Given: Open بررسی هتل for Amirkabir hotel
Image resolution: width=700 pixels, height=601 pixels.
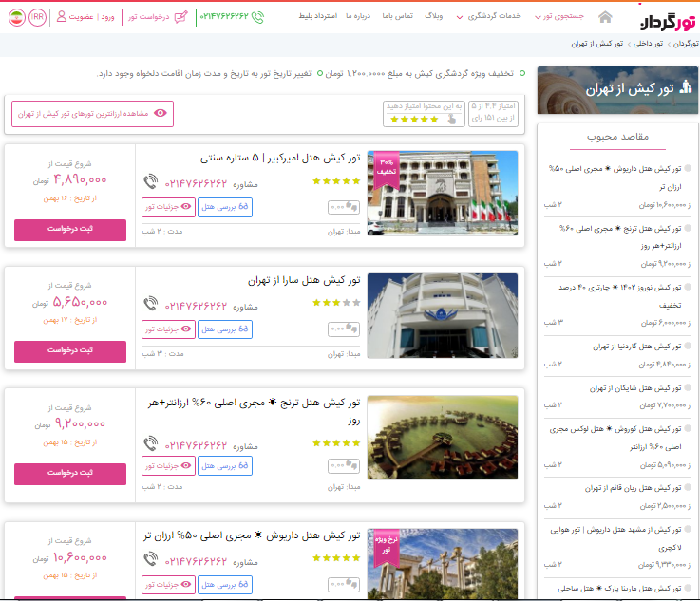Looking at the screenshot, I should tap(225, 207).
